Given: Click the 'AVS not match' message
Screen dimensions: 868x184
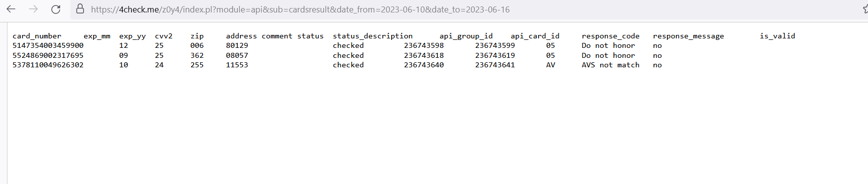Looking at the screenshot, I should [611, 65].
